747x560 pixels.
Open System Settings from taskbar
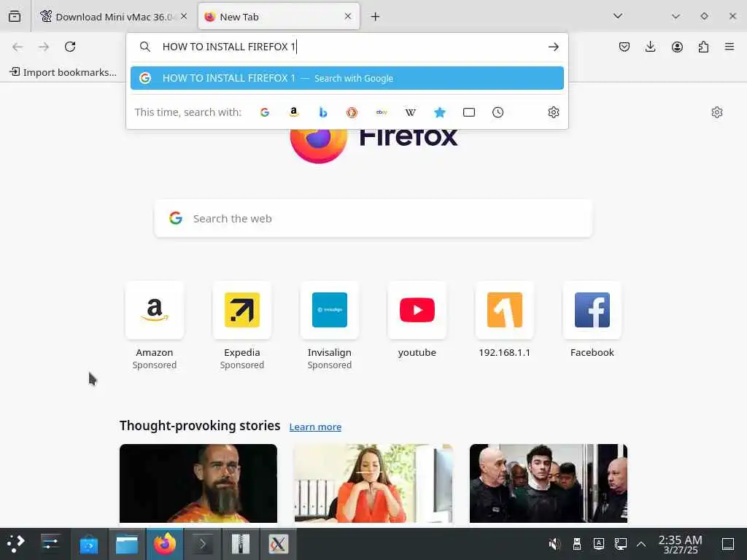[50, 544]
